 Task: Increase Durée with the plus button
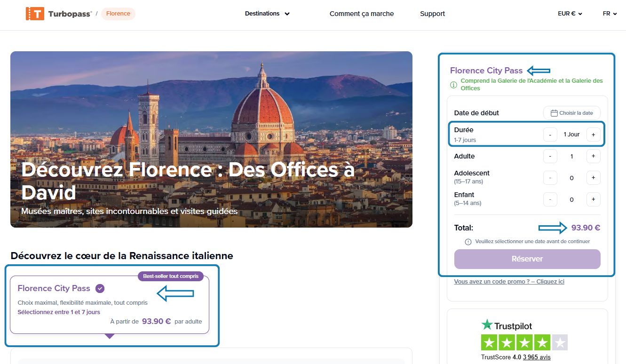point(594,135)
